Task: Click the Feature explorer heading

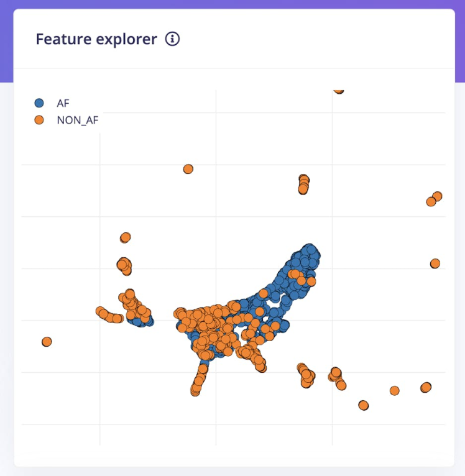Action: [x=96, y=39]
